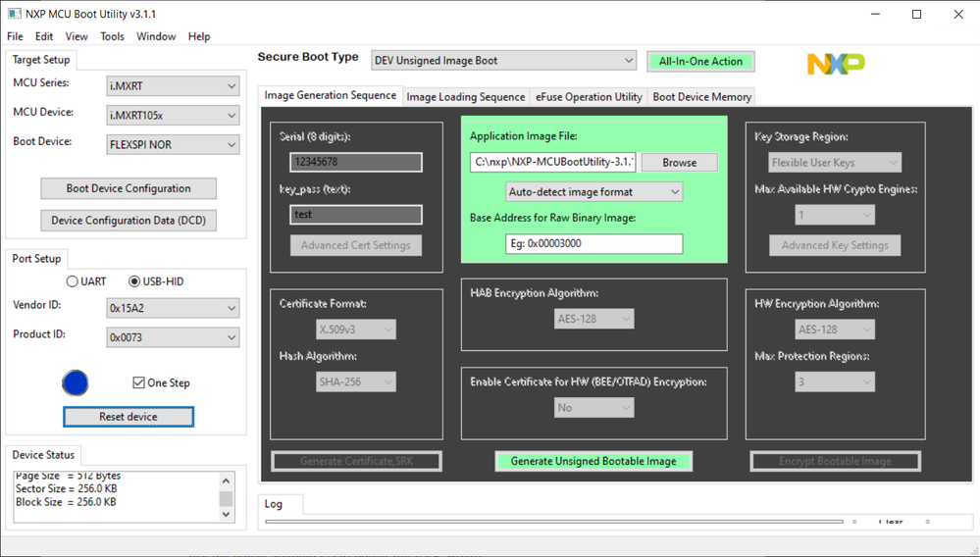Click the NXP logo image
This screenshot has height=557, width=980.
(x=836, y=63)
